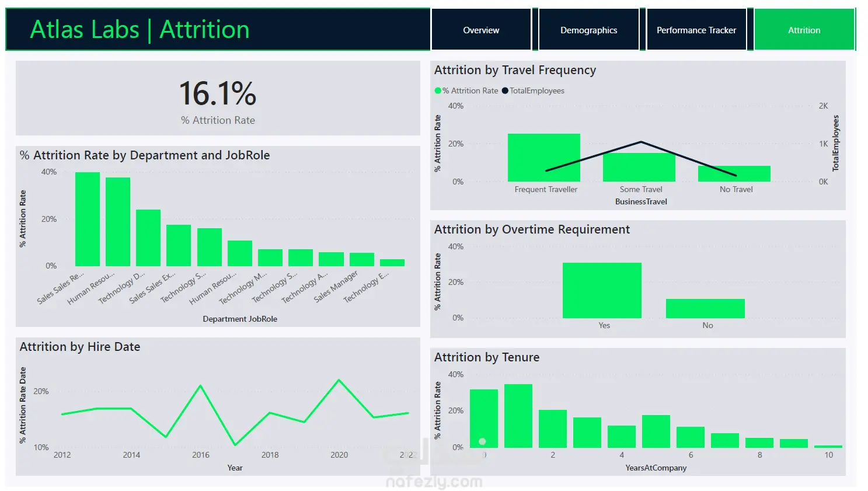Image resolution: width=868 pixels, height=491 pixels.
Task: Click the 'BusinessTravel' axis title
Action: coord(641,201)
